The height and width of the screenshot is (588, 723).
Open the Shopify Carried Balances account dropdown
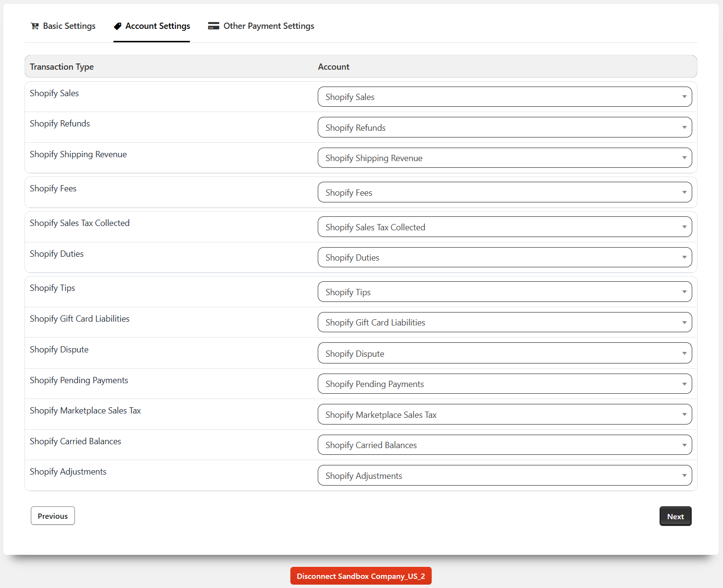click(505, 445)
